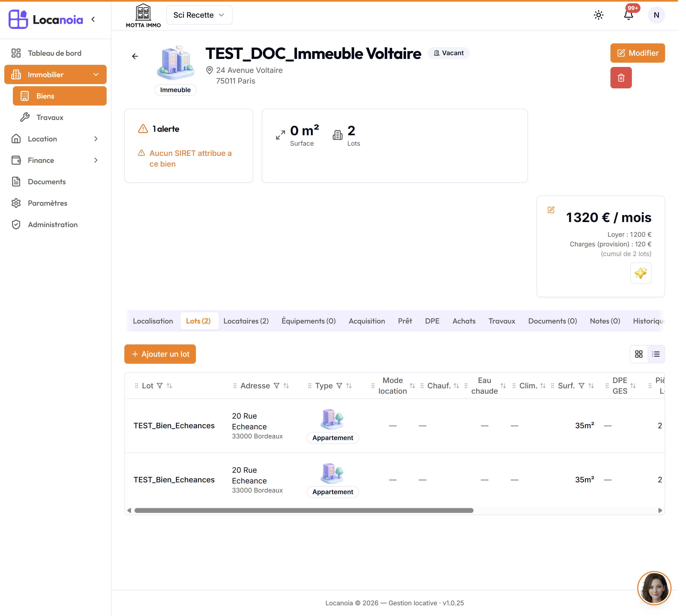Filter the Lot column
This screenshot has width=686, height=616.
pyautogui.click(x=160, y=385)
